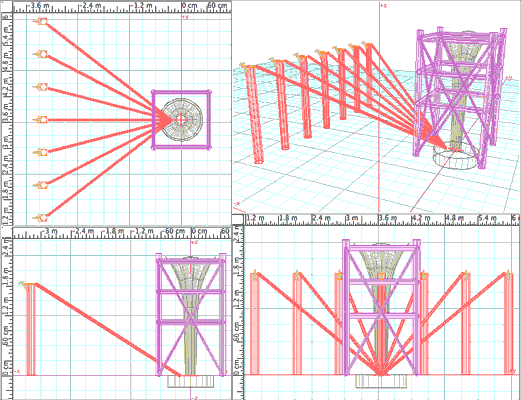Screen dimensions: 521x400
Task: Select the leftmost red post in perspective view
Action: (255, 113)
